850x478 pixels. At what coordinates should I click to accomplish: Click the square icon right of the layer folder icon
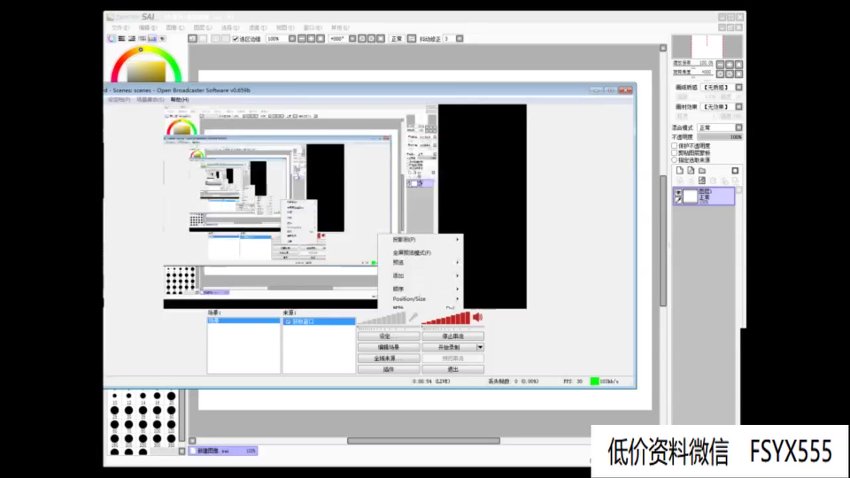click(735, 170)
